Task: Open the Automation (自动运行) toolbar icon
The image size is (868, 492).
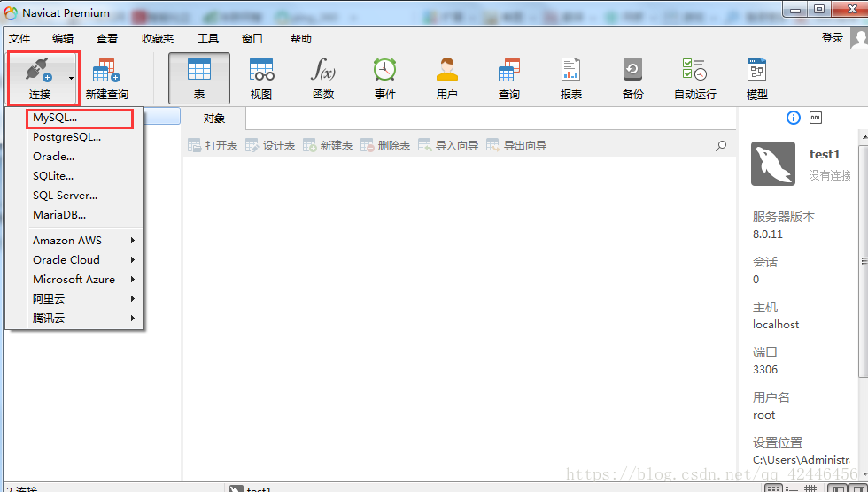Action: (x=694, y=70)
